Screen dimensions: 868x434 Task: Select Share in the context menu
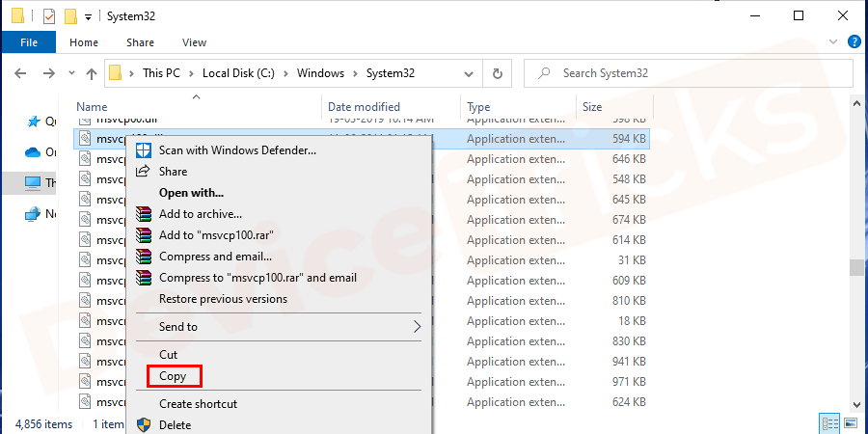(x=173, y=172)
